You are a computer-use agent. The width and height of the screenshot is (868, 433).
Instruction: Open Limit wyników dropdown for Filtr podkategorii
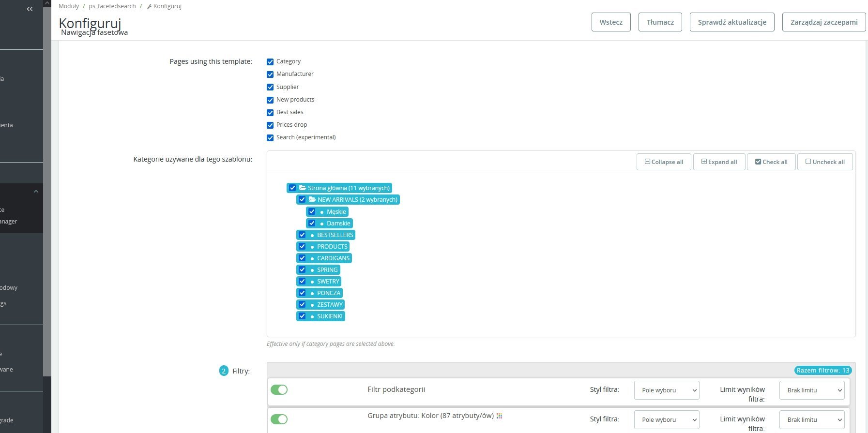click(812, 390)
